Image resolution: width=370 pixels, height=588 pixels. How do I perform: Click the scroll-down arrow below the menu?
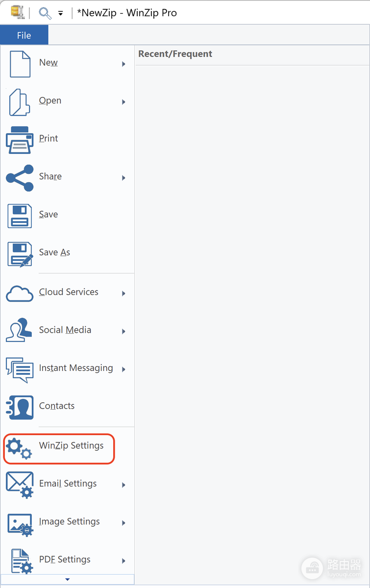click(x=67, y=580)
